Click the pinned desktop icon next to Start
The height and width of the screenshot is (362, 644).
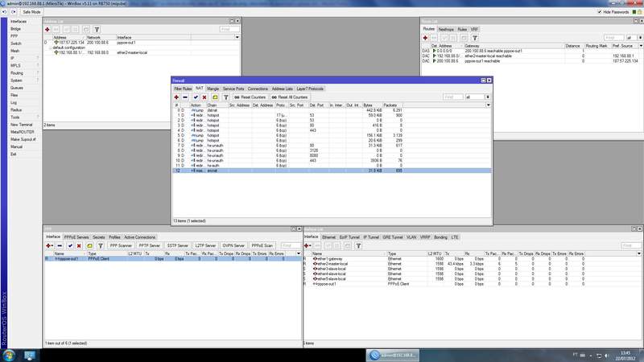tap(30, 356)
